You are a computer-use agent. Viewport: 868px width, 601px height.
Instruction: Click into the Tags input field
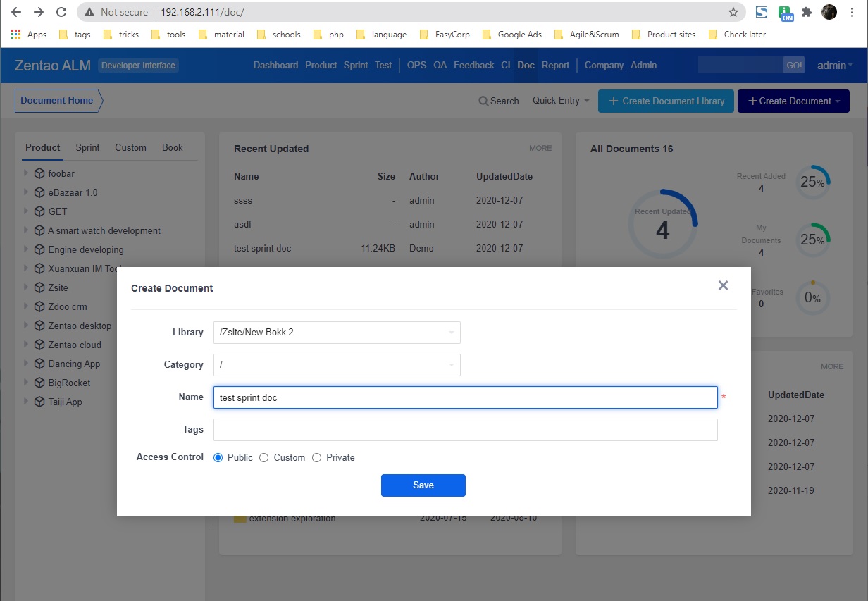click(x=465, y=430)
